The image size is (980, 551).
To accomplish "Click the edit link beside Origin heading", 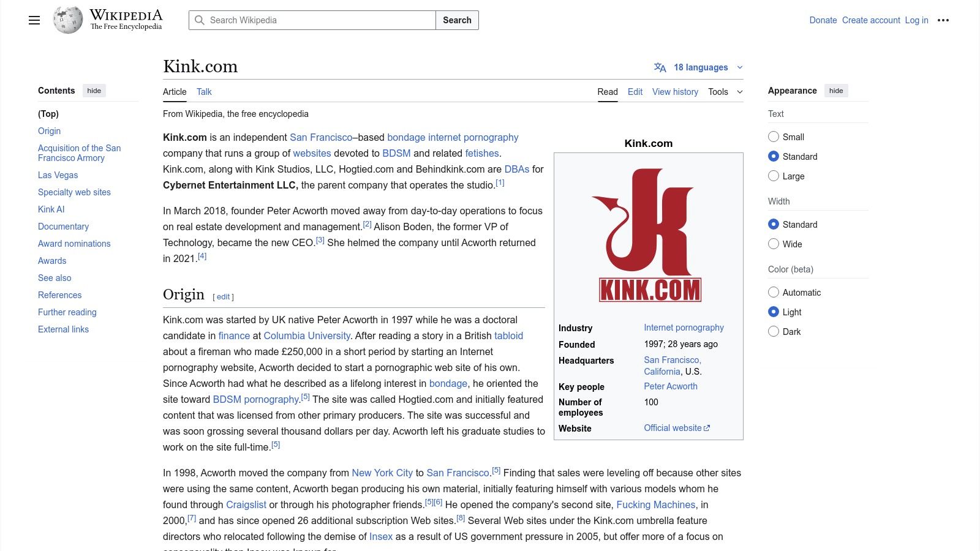I will point(224,297).
